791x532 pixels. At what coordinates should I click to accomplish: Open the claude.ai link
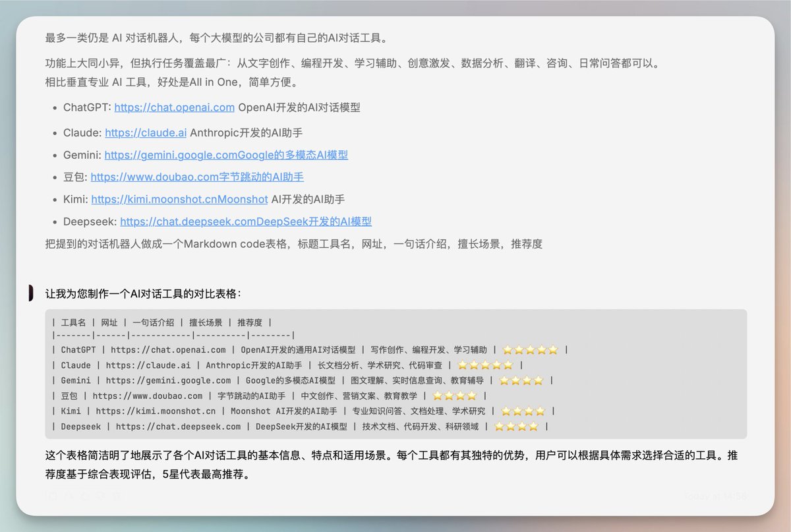click(x=145, y=133)
